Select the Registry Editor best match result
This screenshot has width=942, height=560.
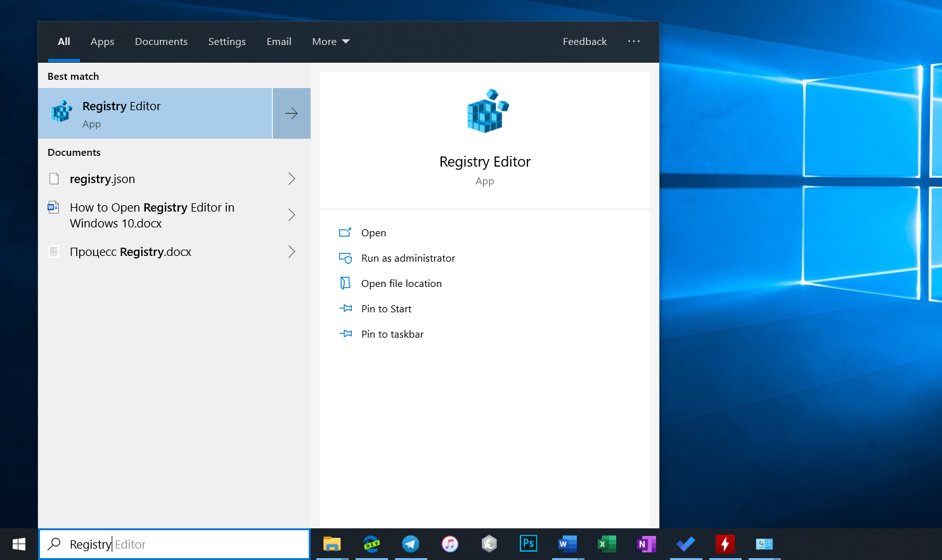pos(155,113)
